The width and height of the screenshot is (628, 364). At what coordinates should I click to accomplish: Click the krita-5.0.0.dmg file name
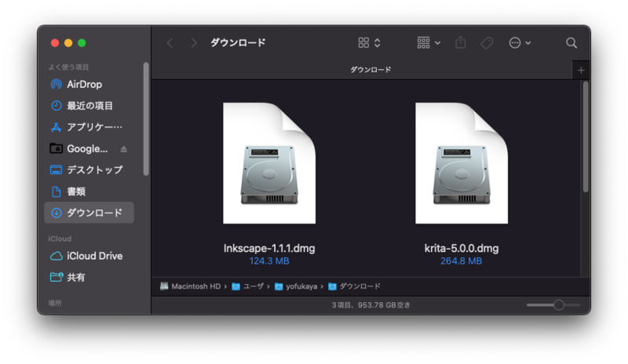[x=462, y=248]
